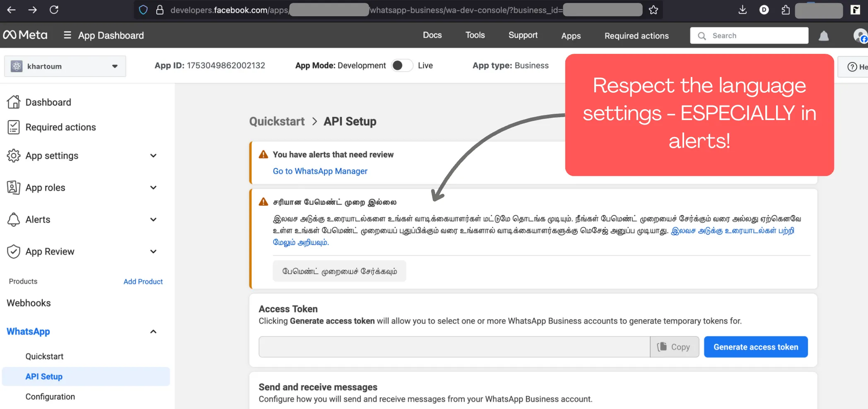Open Configuration under WhatsApp

point(50,397)
